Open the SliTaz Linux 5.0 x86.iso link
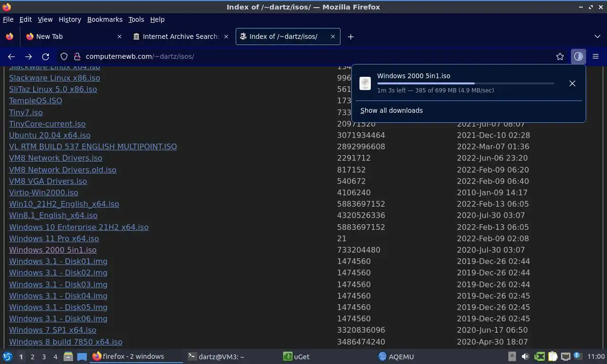This screenshot has width=607, height=364. point(53,89)
